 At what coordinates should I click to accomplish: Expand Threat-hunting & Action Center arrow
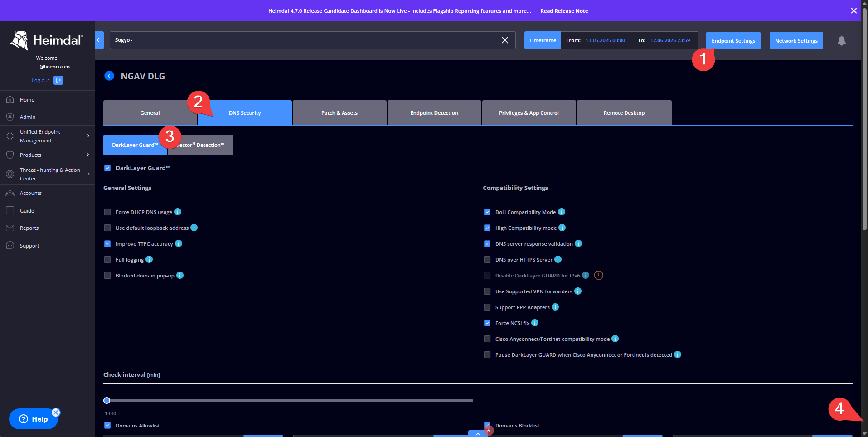point(88,174)
